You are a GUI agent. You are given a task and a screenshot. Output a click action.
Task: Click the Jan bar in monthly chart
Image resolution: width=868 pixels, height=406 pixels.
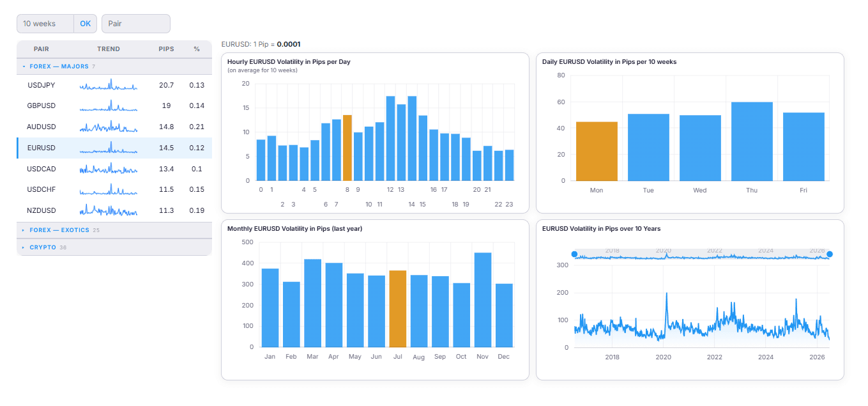[270, 308]
